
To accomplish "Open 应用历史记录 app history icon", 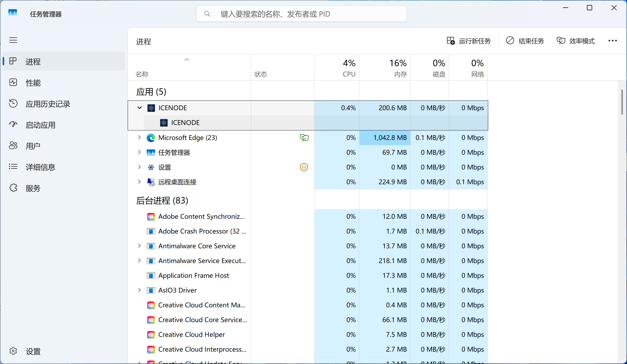I will coord(13,103).
